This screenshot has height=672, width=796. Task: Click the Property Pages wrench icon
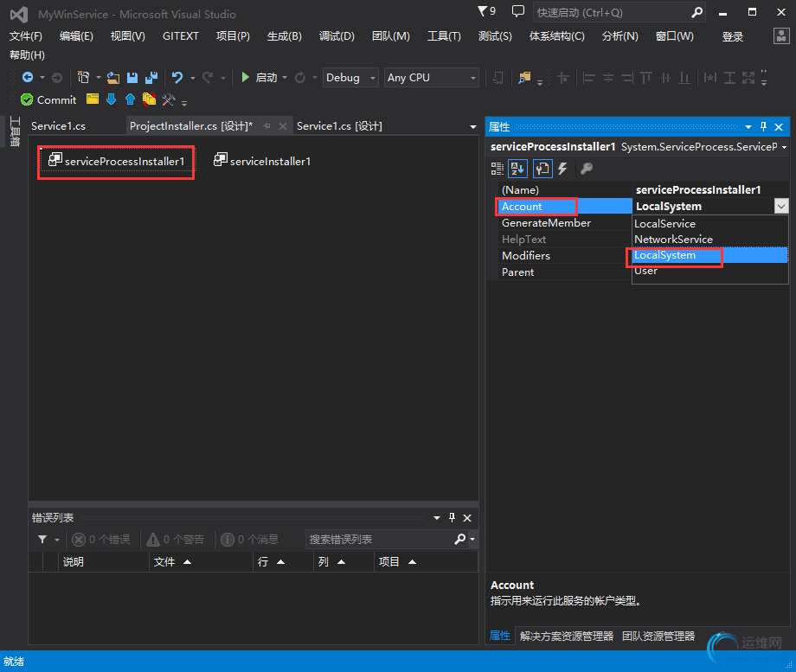586,169
